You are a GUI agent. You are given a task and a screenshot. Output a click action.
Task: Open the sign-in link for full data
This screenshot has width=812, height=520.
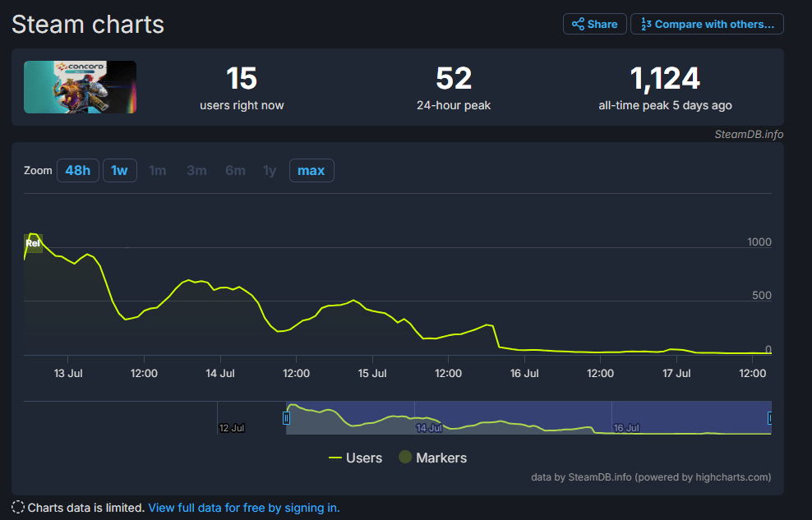[x=244, y=508]
